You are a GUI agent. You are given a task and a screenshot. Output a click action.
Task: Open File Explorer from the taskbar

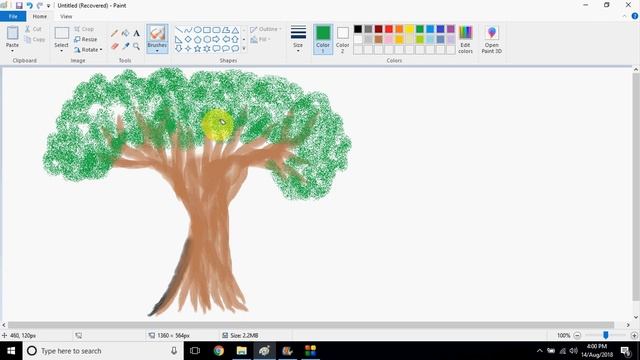(x=242, y=351)
